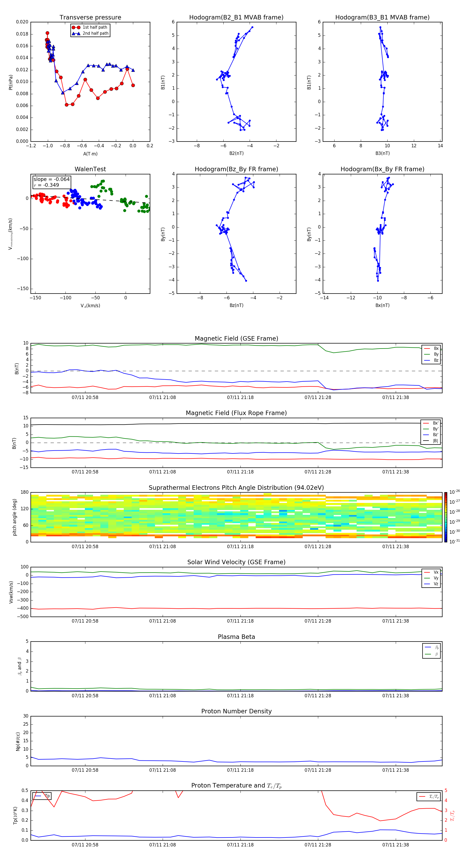Select the βp entry in Plasma Beta legend

[431, 647]
